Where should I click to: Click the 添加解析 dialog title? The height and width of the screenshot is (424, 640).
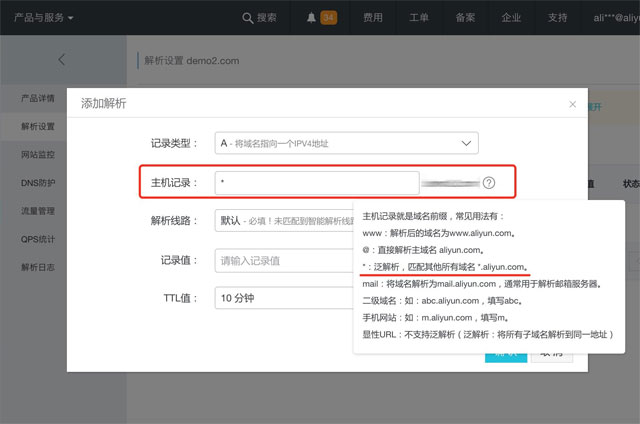[x=103, y=103]
